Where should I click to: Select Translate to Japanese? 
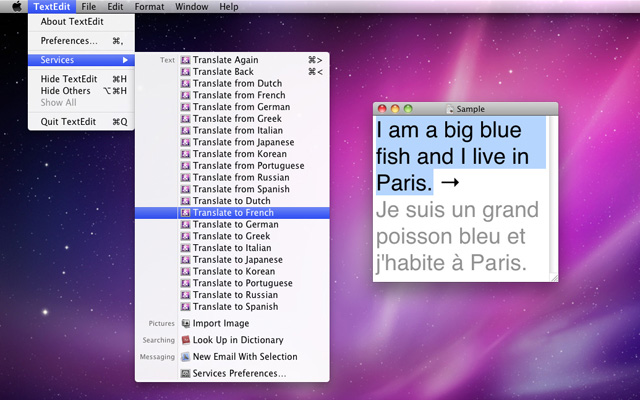232,260
